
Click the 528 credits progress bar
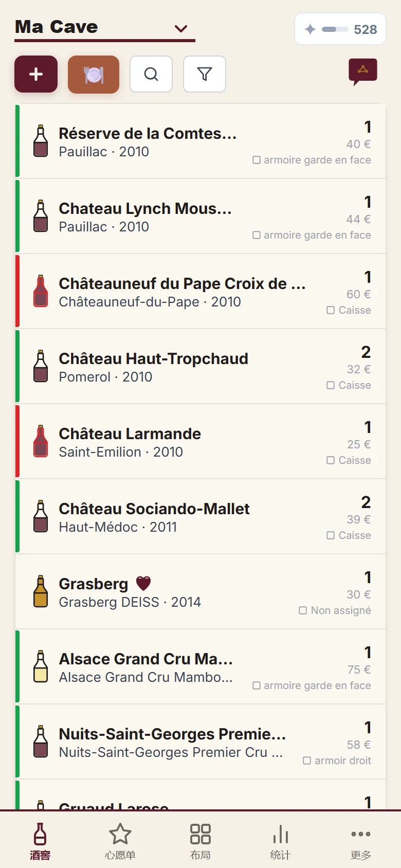[335, 29]
